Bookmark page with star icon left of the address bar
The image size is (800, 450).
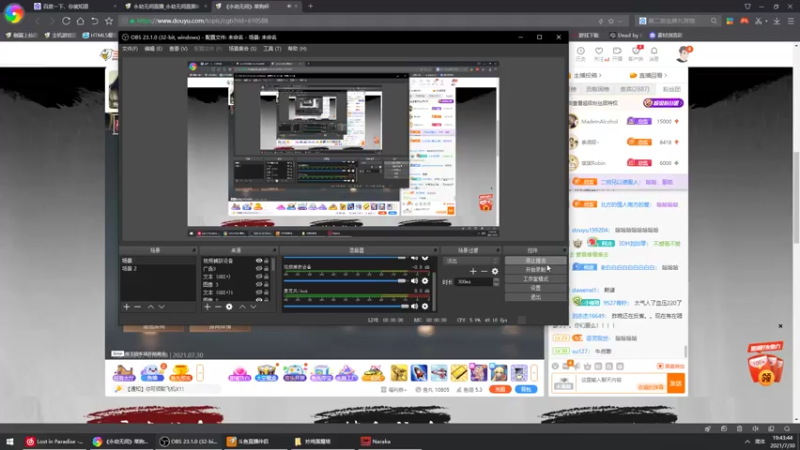pyautogui.click(x=109, y=21)
